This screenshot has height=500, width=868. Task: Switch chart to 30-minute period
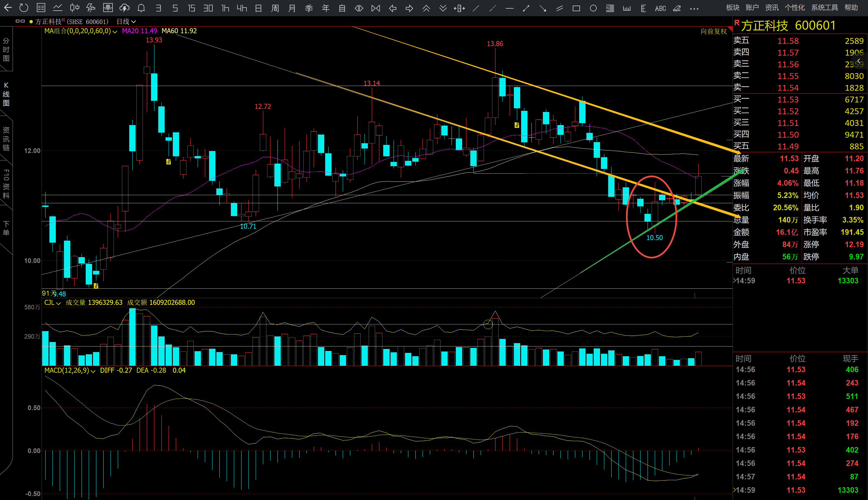click(208, 8)
